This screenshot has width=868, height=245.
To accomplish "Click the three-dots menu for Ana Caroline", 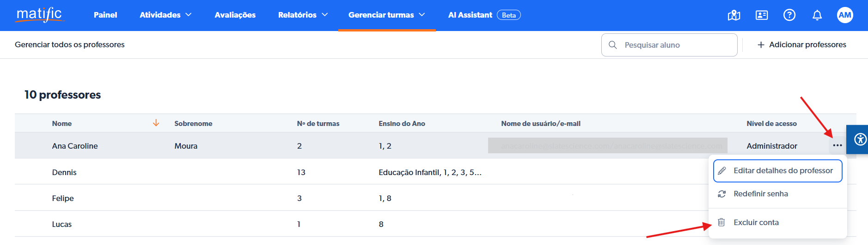I will click(x=837, y=145).
